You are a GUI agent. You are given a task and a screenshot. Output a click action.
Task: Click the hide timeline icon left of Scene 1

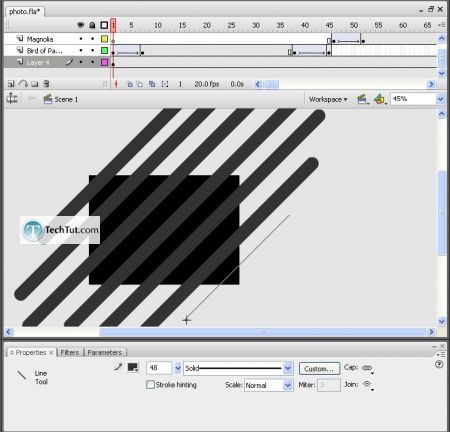(x=12, y=99)
